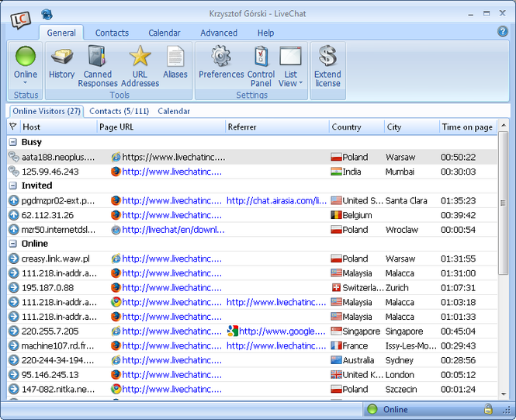
Task: Select time 01:35:23 cell
Action: coord(458,200)
